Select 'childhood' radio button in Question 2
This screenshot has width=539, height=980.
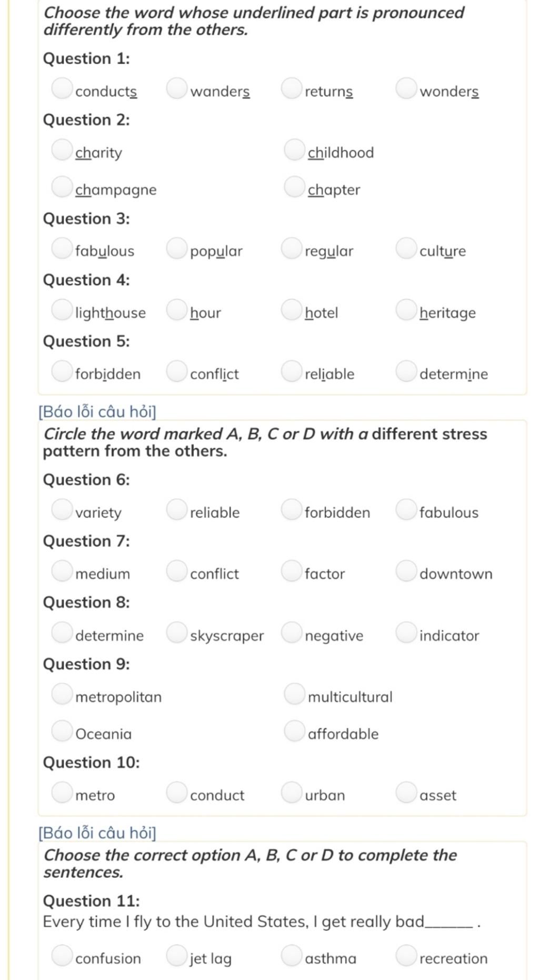pos(294,150)
